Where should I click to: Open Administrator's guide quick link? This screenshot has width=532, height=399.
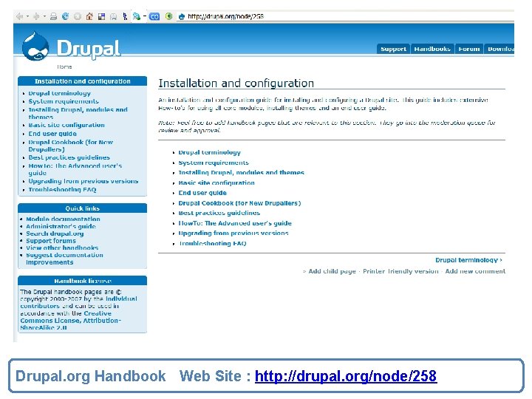[61, 226]
